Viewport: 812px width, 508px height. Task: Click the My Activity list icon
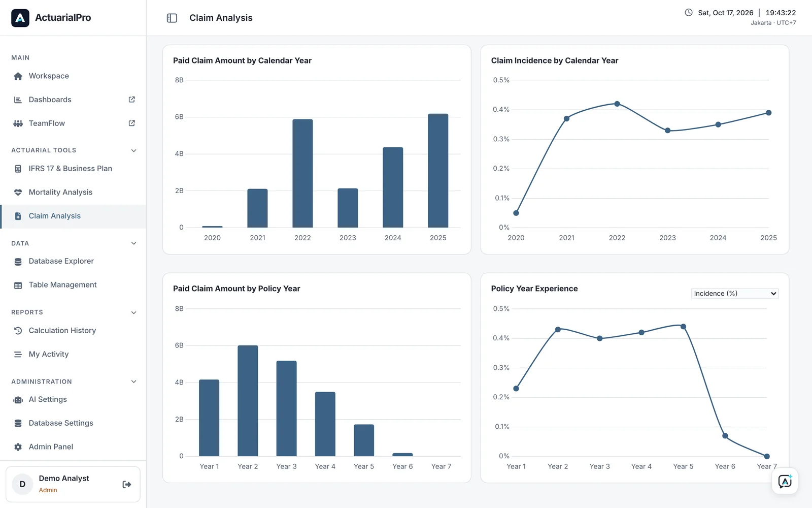18,355
